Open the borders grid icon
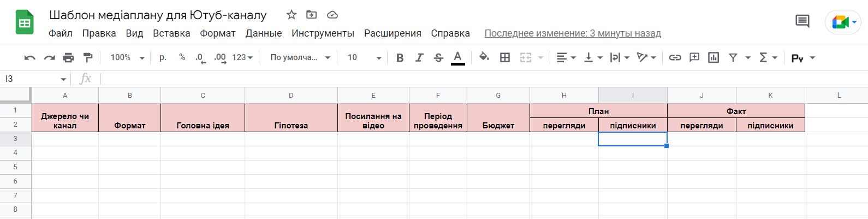This screenshot has height=219, width=868. pos(505,57)
